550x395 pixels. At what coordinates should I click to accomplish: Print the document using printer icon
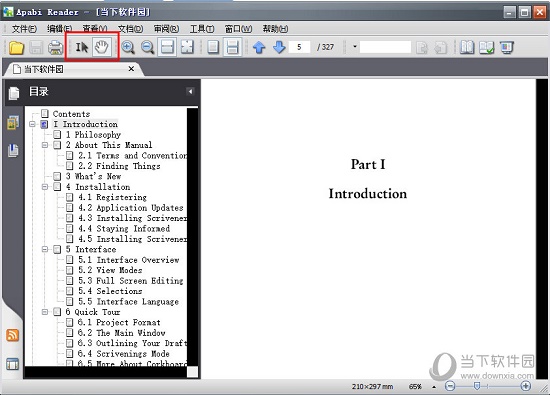(55, 47)
